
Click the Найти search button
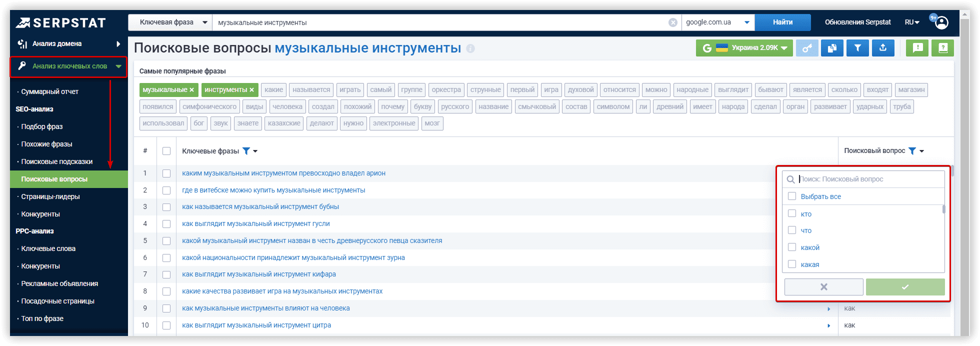783,22
